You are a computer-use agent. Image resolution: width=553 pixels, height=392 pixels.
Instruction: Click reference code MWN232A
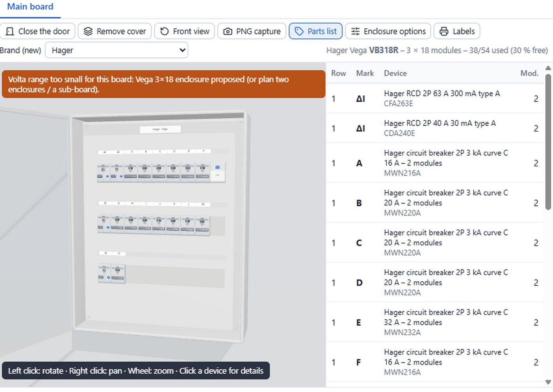(x=402, y=332)
